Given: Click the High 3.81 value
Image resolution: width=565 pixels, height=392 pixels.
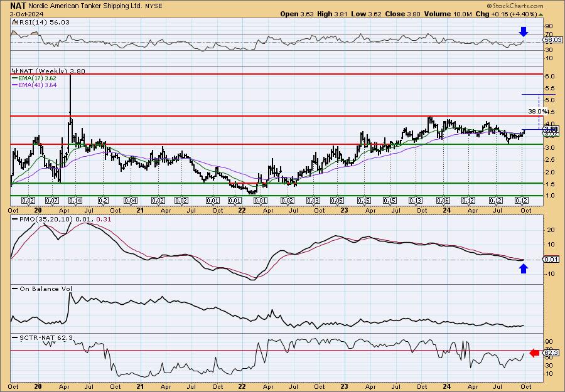Looking at the screenshot, I should tap(332, 14).
